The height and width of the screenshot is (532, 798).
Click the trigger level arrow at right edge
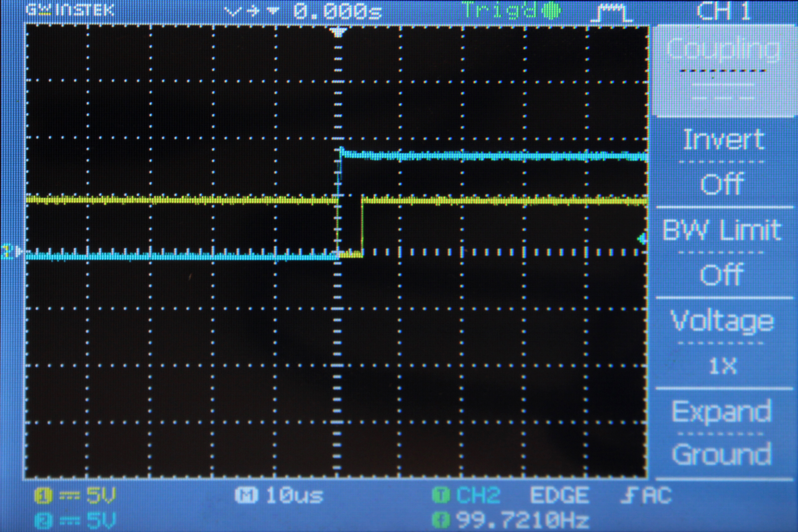(x=641, y=239)
